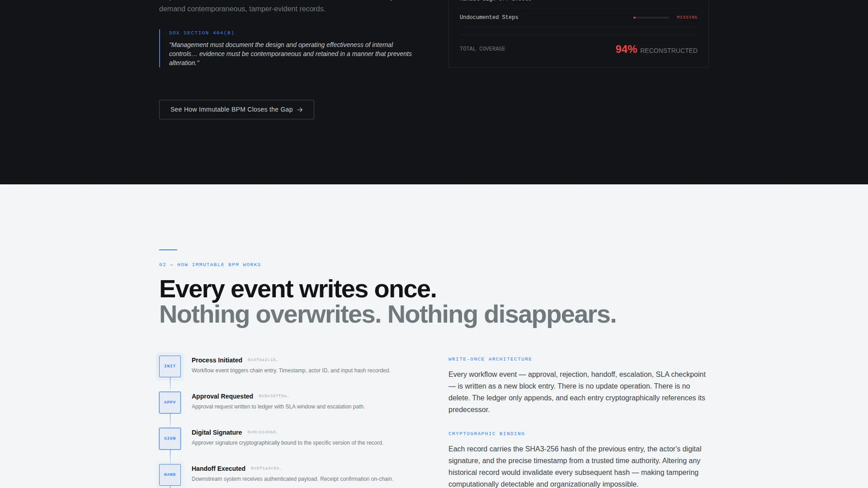Click the INIT step icon
The height and width of the screenshot is (488, 868).
170,366
